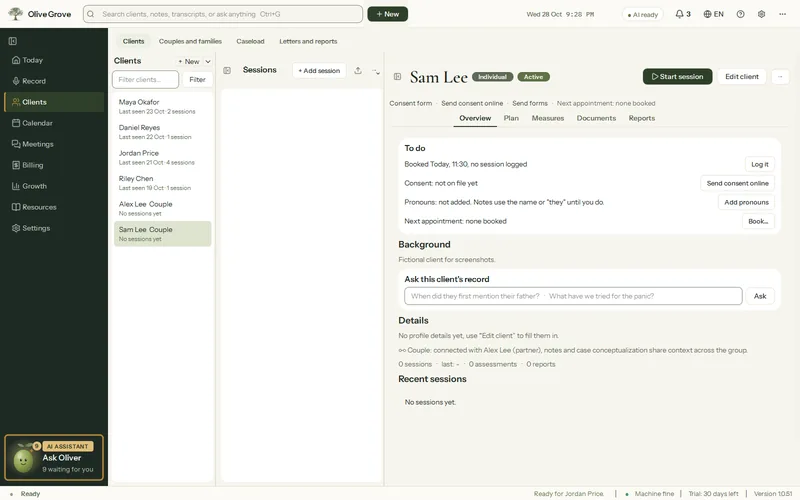Viewport: 800px width, 500px height.
Task: Click Send consent online button in To do
Action: click(737, 183)
